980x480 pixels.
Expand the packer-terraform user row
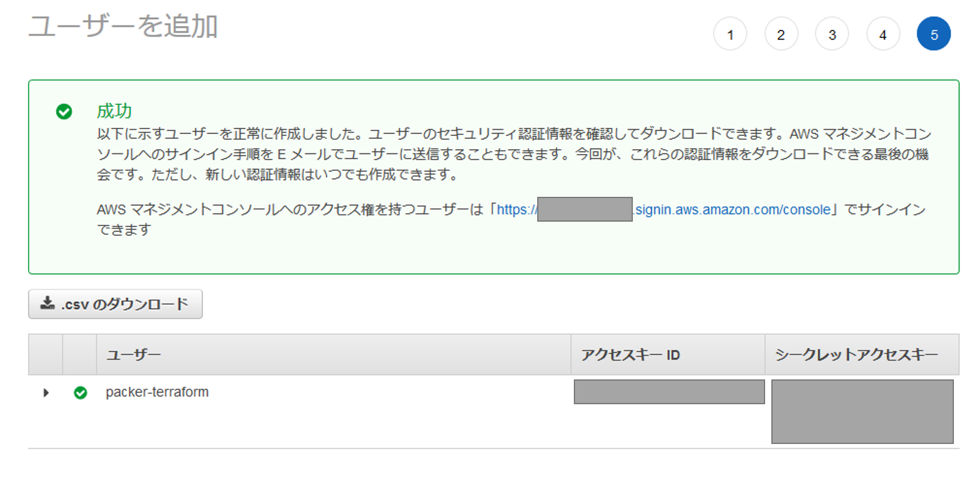click(x=46, y=392)
